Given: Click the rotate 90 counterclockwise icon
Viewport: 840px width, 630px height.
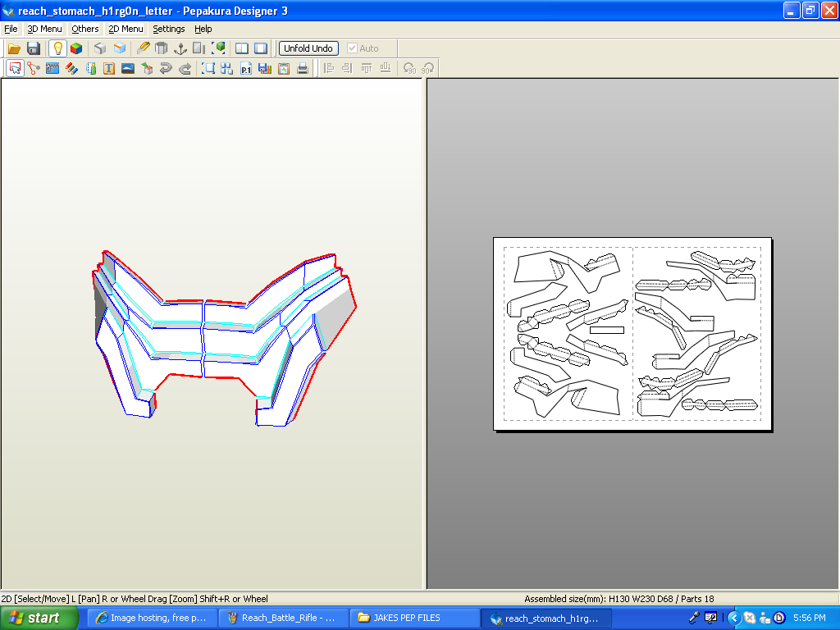Looking at the screenshot, I should click(409, 69).
